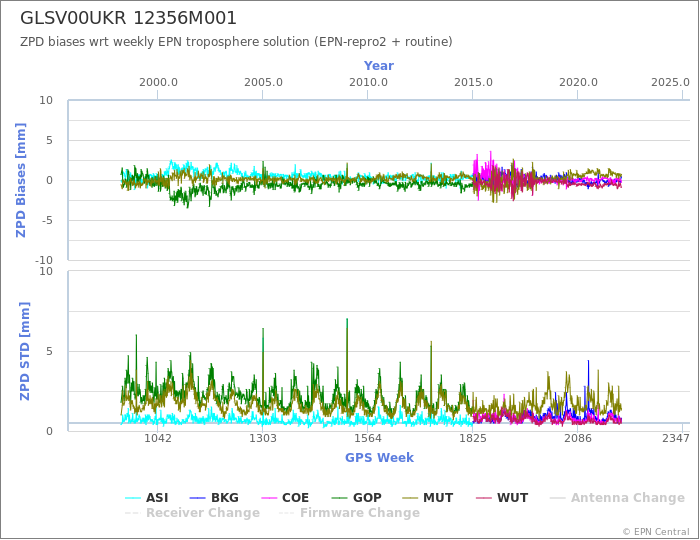Click the ZPD biases subtitle text
Image resolution: width=700 pixels, height=540 pixels.
pos(236,42)
